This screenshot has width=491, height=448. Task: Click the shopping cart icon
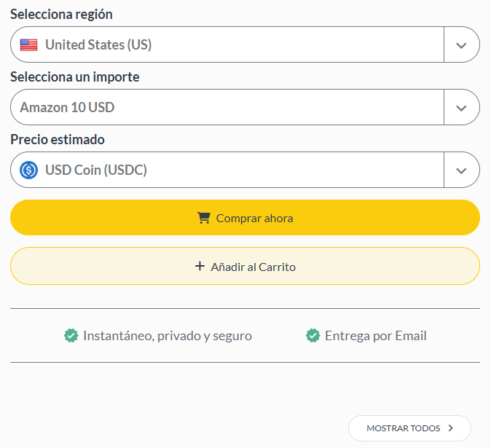tap(204, 218)
